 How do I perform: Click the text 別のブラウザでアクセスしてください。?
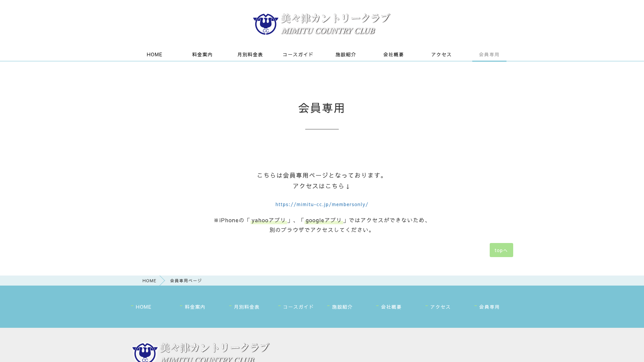point(322,230)
